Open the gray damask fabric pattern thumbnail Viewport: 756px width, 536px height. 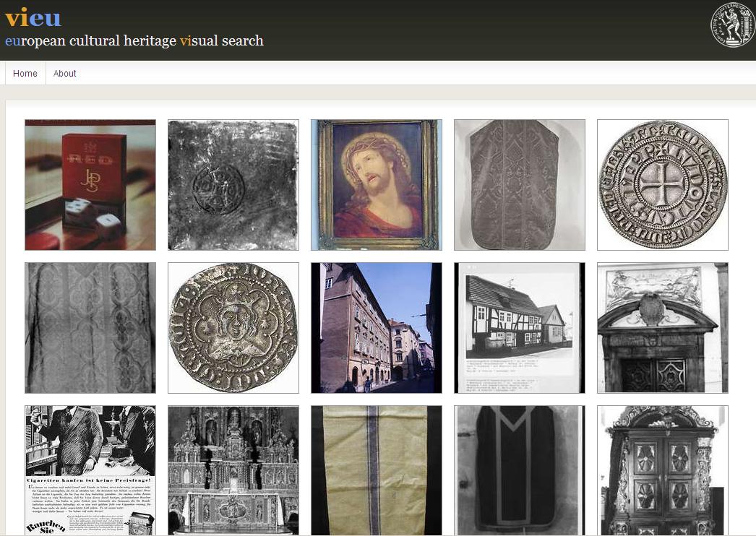90,328
